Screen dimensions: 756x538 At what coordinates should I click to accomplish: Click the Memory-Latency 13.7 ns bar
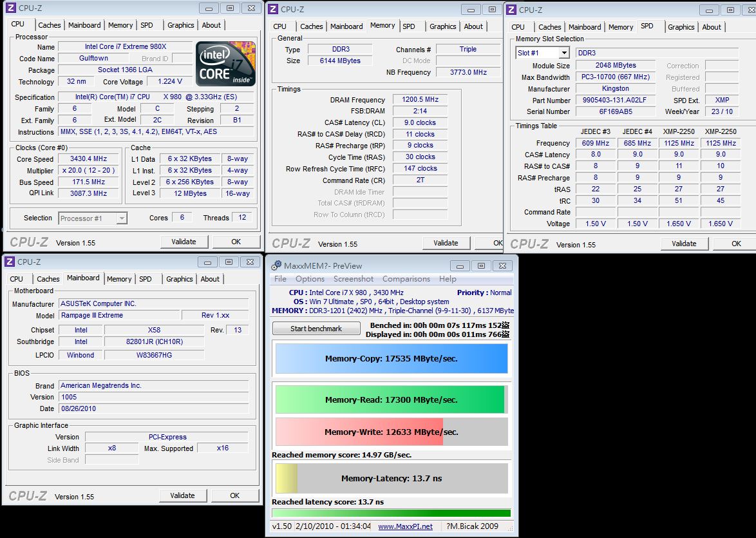click(x=392, y=478)
